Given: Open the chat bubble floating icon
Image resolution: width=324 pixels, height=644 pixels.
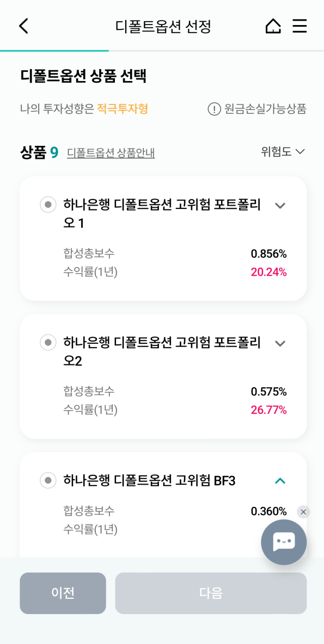Looking at the screenshot, I should [x=284, y=542].
